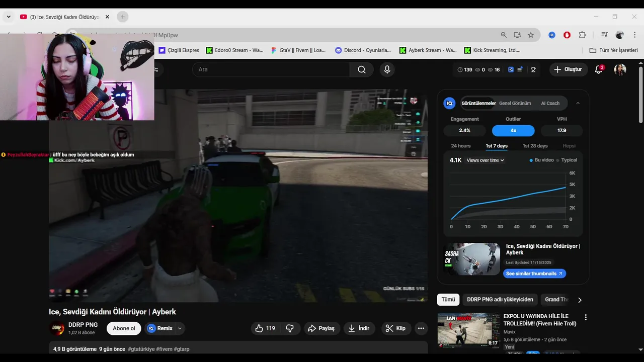
Task: Click the Abone ol subscribe button
Action: (124, 328)
